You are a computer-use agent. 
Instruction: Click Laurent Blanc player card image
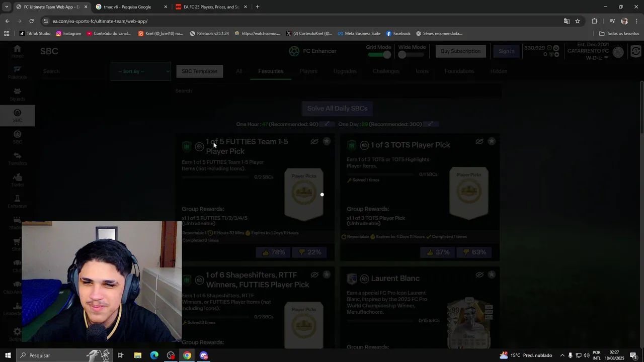(469, 324)
